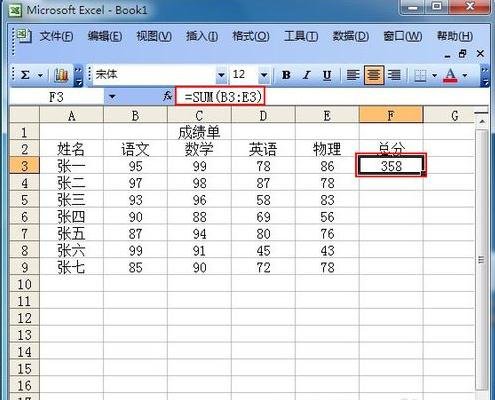Select row 3 header
This screenshot has height=400, width=495.
pos(25,166)
